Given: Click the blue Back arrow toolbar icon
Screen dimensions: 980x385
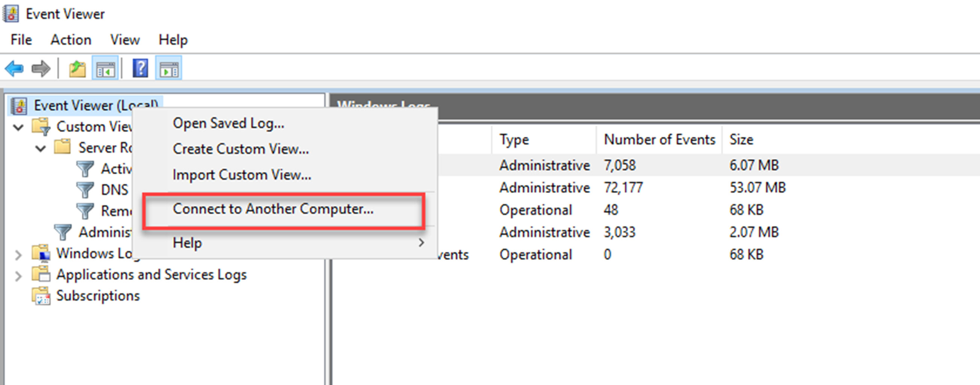Looking at the screenshot, I should coord(14,69).
